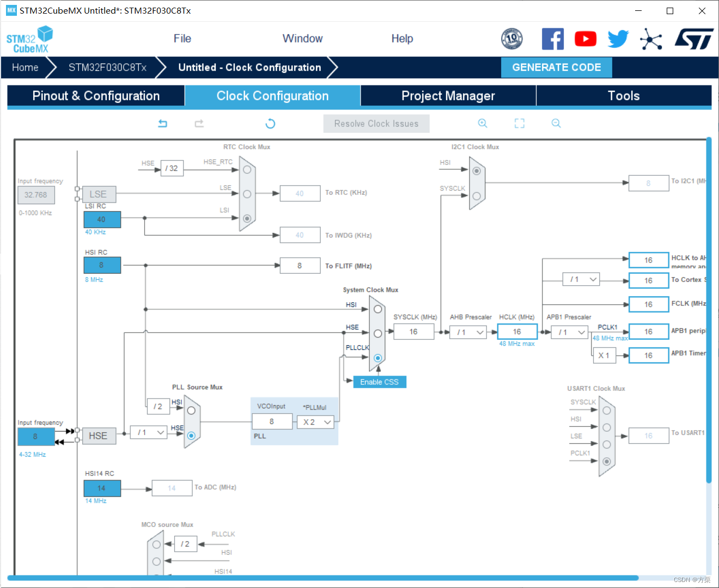Open the Help menu

coord(402,39)
